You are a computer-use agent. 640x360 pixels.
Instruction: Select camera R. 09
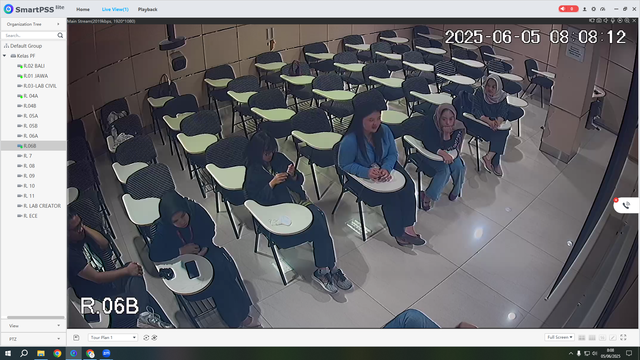click(x=29, y=176)
